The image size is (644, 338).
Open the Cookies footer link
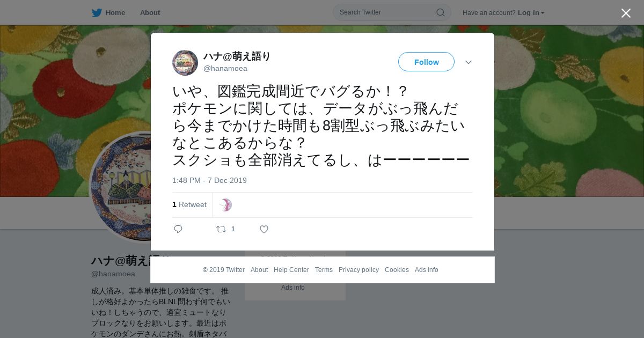(x=397, y=270)
